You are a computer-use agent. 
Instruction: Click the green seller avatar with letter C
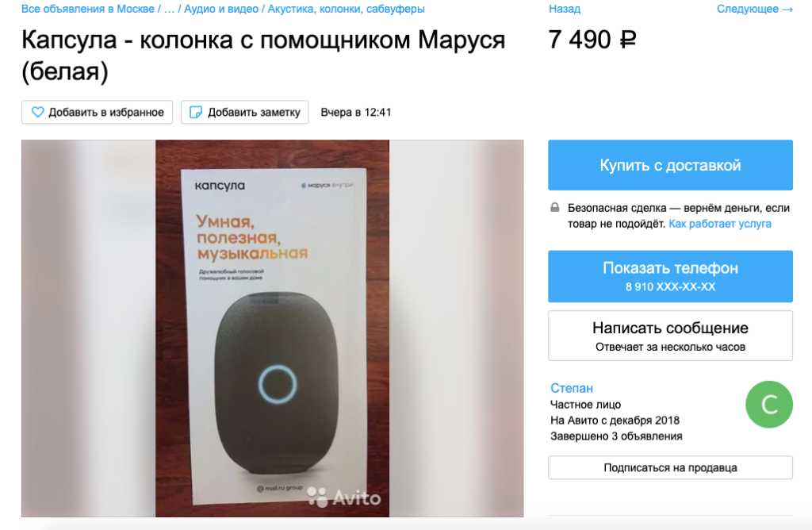click(769, 404)
